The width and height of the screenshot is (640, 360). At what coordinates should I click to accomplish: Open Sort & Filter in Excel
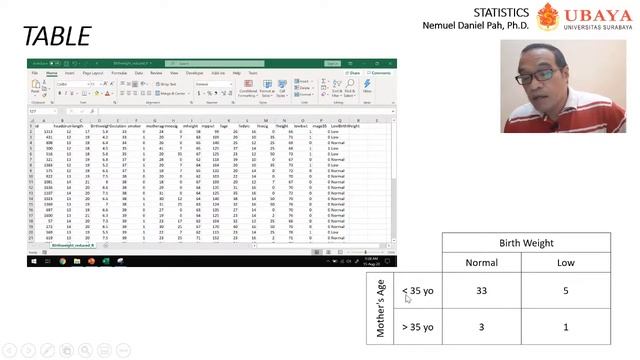(337, 88)
